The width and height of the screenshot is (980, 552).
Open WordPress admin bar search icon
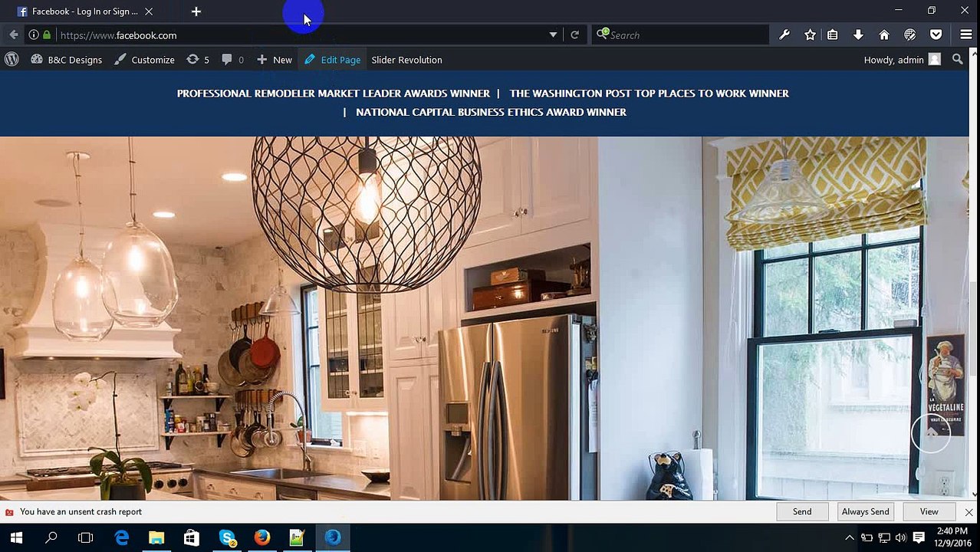pyautogui.click(x=957, y=59)
